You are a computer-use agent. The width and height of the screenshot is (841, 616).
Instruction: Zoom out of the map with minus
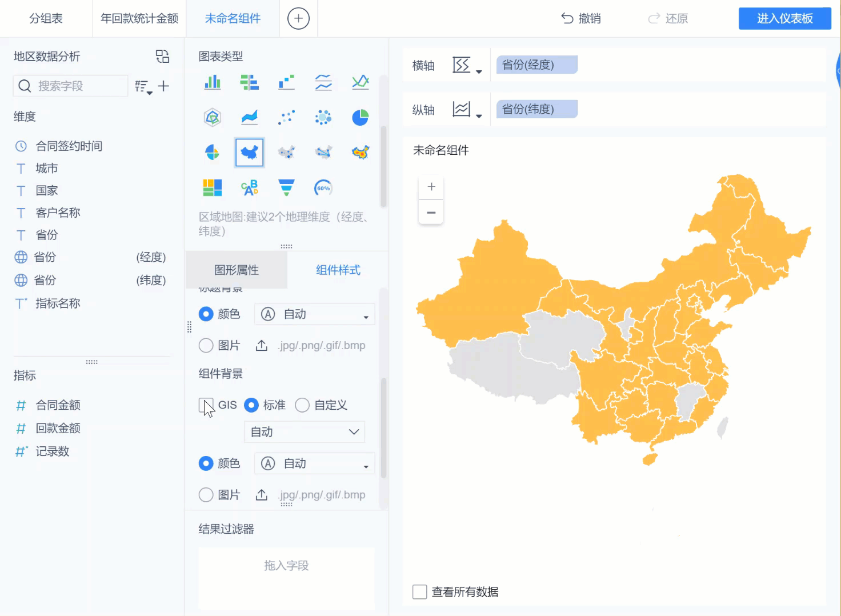[431, 212]
